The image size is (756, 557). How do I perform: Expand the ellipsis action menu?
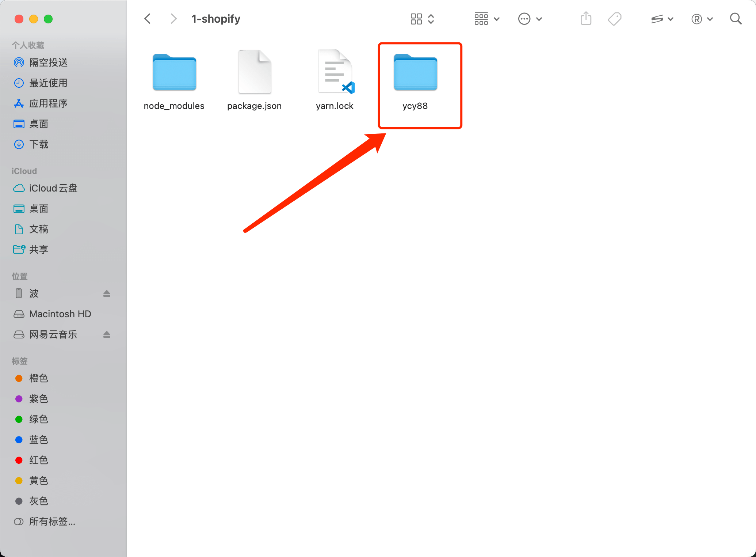click(x=530, y=19)
